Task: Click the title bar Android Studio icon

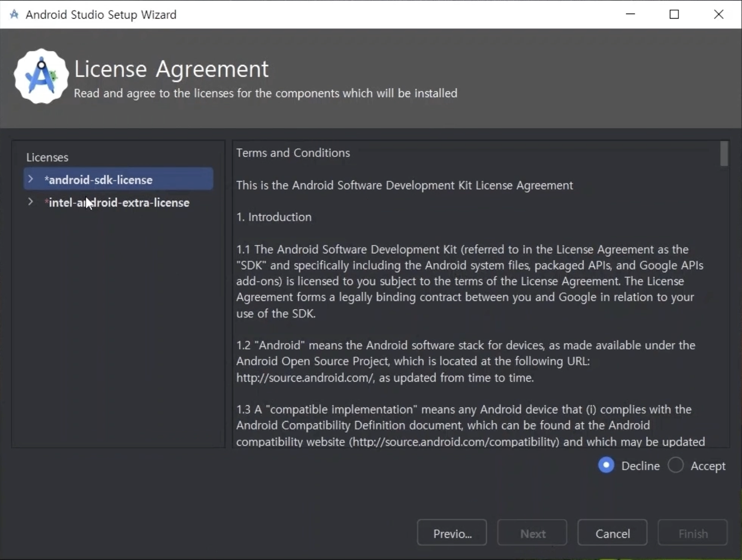Action: pos(14,15)
